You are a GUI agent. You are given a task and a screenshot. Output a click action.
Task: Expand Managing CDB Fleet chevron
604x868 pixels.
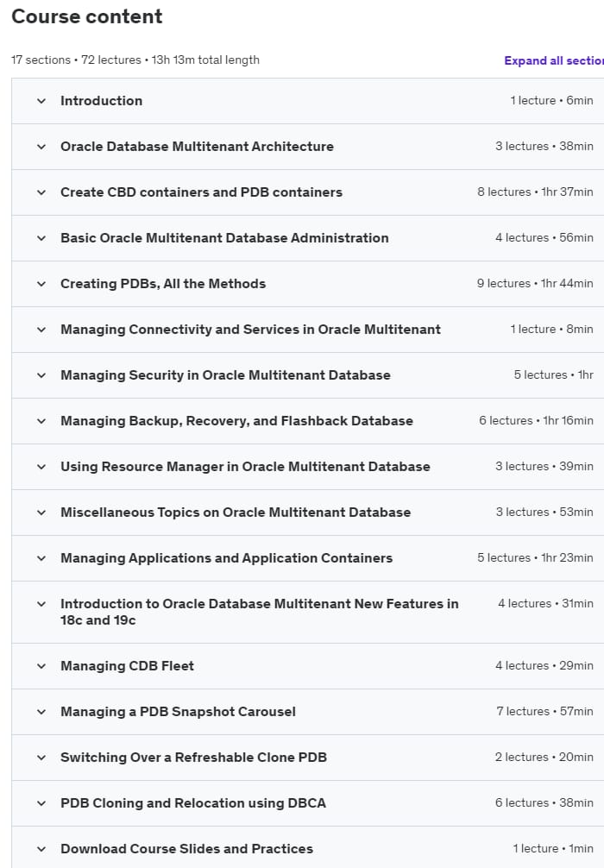click(x=41, y=666)
